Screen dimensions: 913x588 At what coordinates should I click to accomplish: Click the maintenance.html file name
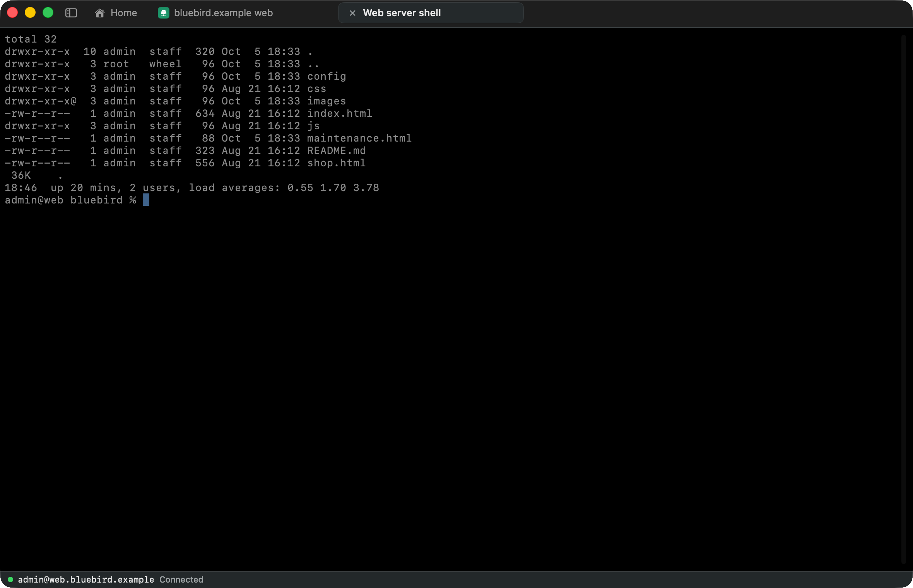tap(359, 138)
